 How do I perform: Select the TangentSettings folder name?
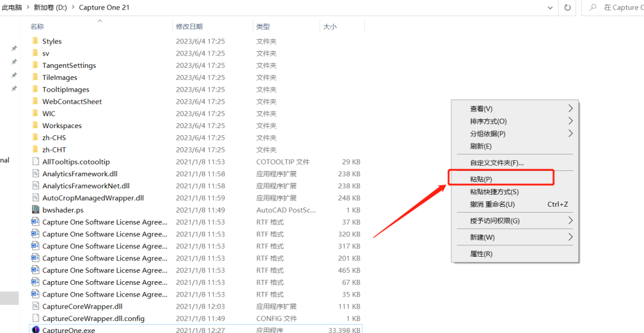tap(69, 65)
